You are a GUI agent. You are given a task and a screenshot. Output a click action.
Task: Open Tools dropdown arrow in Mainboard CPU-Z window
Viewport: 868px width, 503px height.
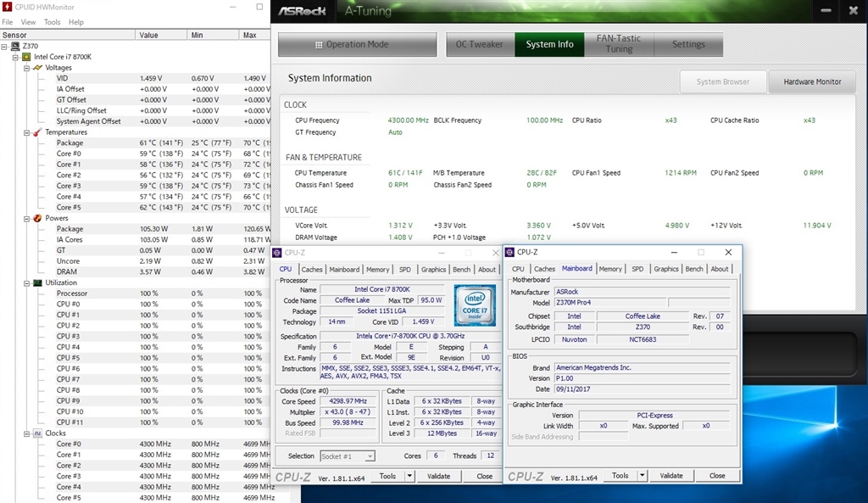click(642, 476)
